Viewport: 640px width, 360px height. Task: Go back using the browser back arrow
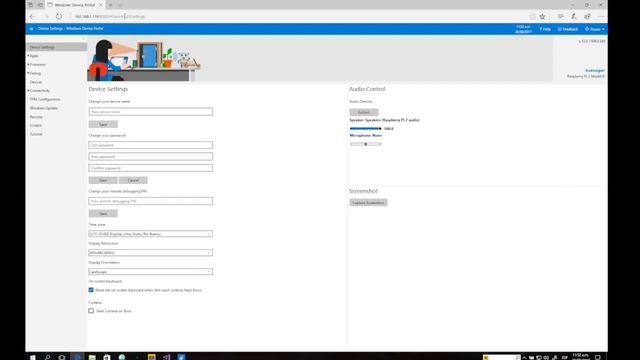[x=32, y=16]
